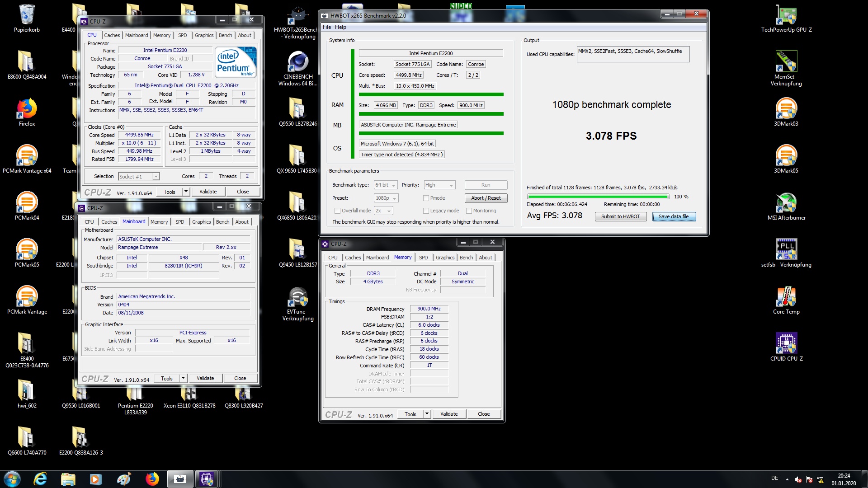Switch to Caches tab in top CPU-Z window
This screenshot has height=488, width=868.
pyautogui.click(x=112, y=35)
